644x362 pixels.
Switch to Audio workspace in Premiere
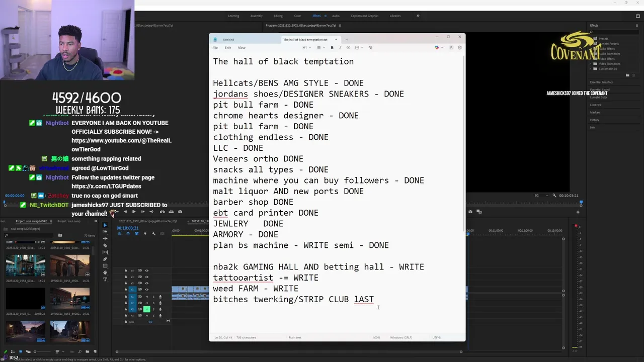[336, 16]
